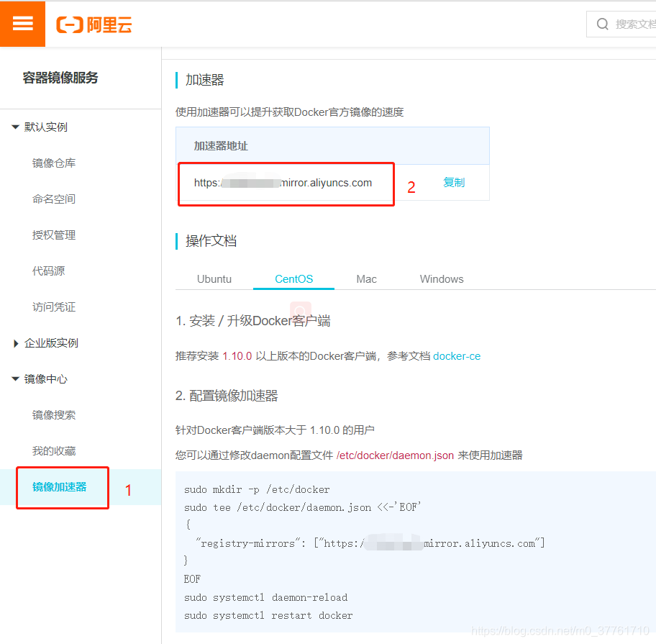Click the search magnifier icon
Screen dimensions: 656x644
click(602, 24)
